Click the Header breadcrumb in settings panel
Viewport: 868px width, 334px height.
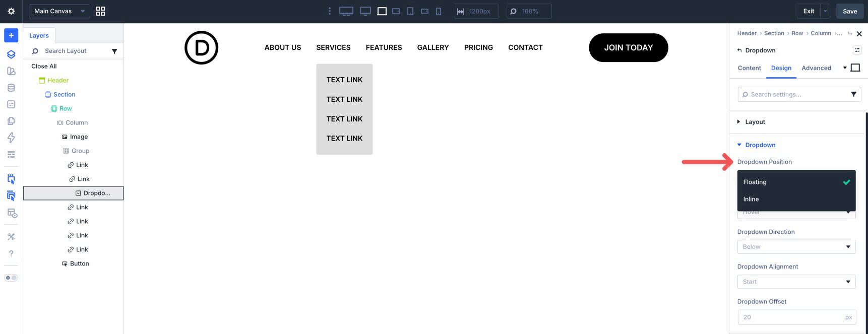tap(747, 33)
